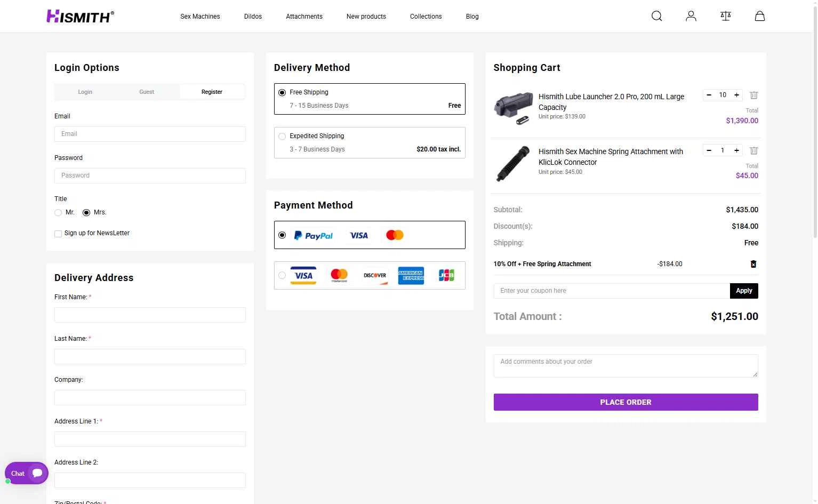Click the Spring Attachment quantity value
This screenshot has width=818, height=504.
click(723, 150)
